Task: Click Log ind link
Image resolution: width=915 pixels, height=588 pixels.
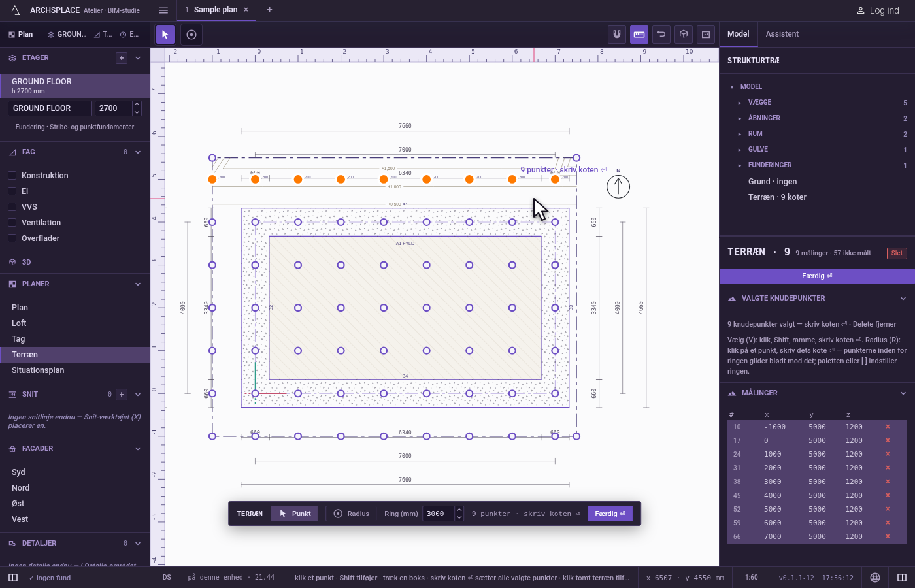Action: pyautogui.click(x=878, y=10)
